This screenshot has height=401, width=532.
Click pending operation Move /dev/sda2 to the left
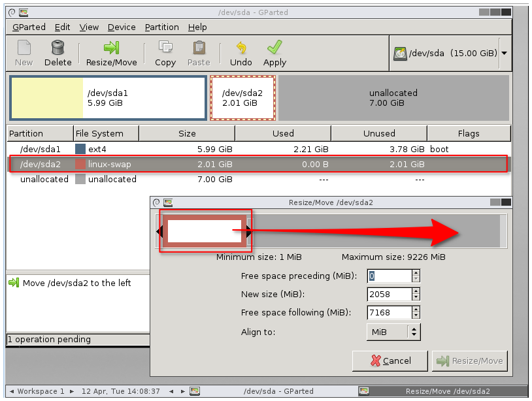tap(76, 283)
